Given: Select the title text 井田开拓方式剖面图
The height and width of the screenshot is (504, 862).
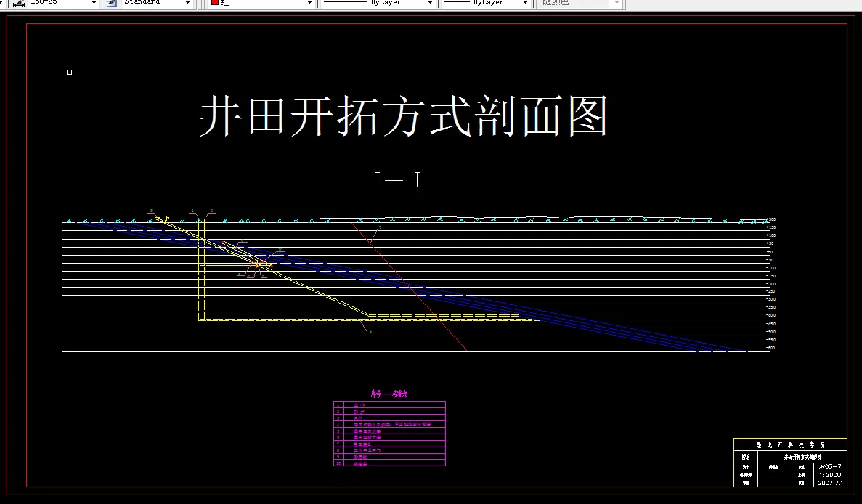Looking at the screenshot, I should point(407,113).
